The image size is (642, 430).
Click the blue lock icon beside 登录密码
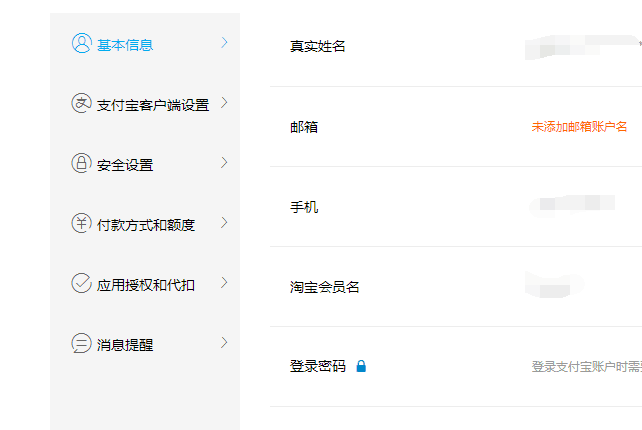pos(361,366)
